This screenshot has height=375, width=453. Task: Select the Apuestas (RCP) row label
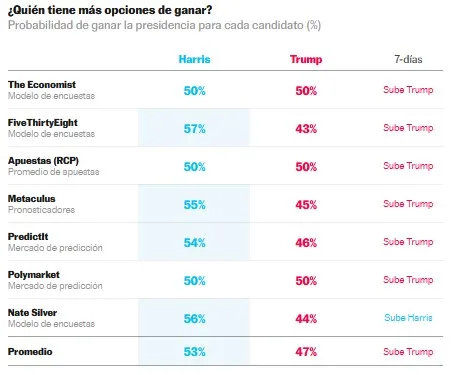tap(43, 161)
